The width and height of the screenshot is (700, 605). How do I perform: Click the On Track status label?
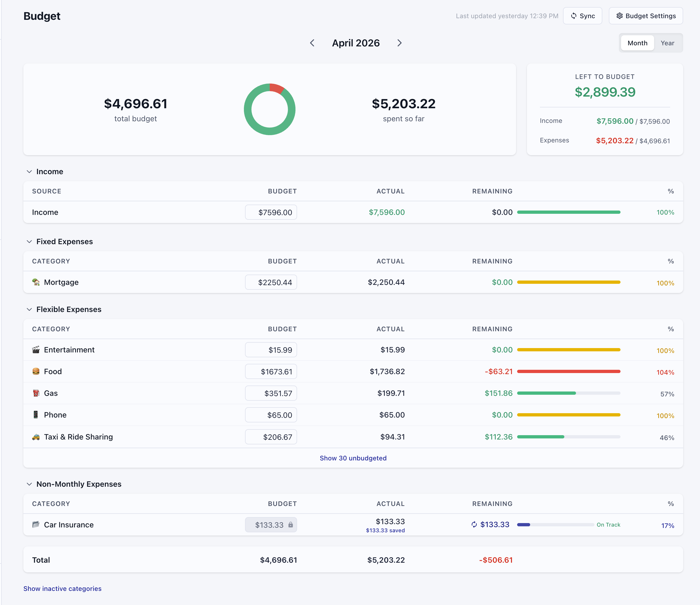click(609, 525)
